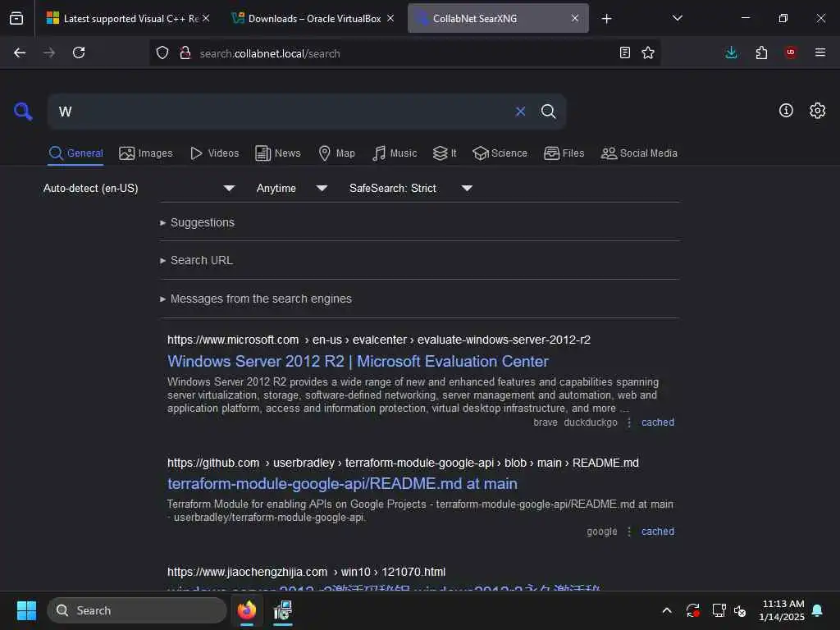The width and height of the screenshot is (840, 630).
Task: Select the Science search category
Action: coord(500,153)
